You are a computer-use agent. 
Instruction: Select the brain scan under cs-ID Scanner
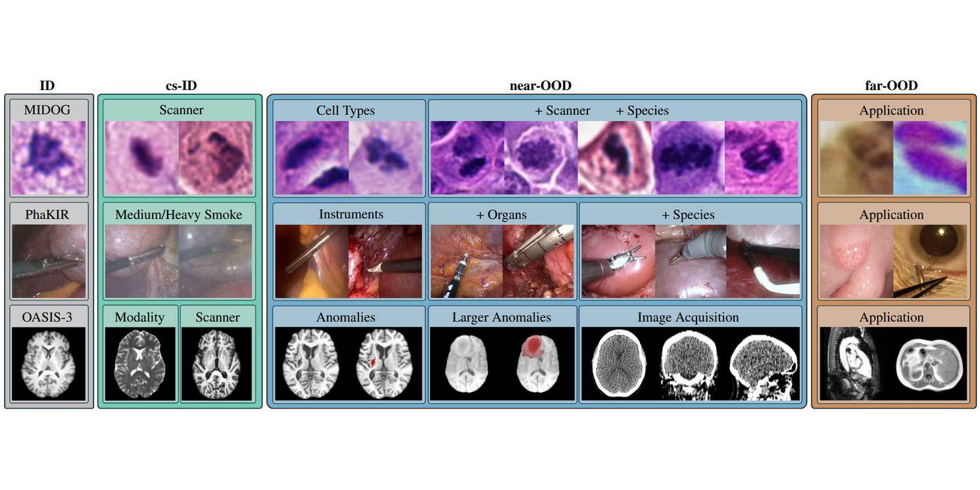click(217, 364)
